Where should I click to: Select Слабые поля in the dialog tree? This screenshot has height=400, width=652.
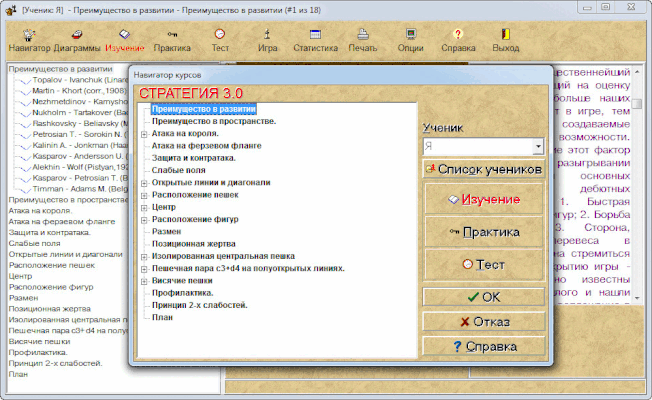(x=178, y=170)
